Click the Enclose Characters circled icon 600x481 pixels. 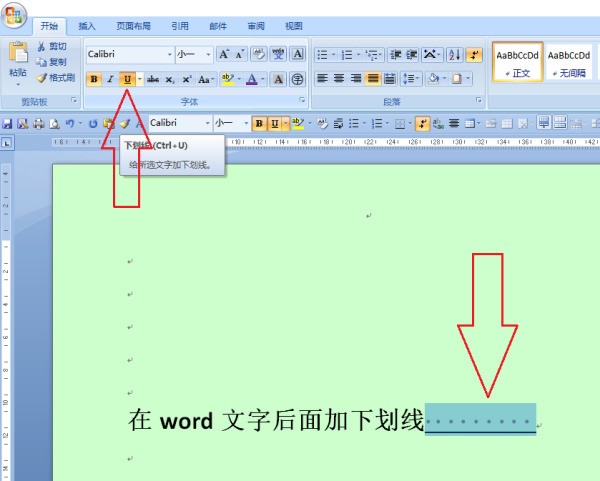pyautogui.click(x=297, y=79)
